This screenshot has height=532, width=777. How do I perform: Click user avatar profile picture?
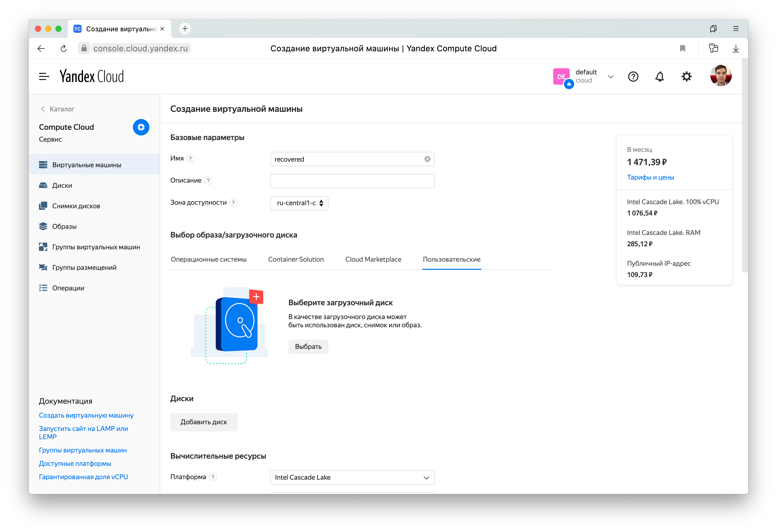[x=721, y=76]
